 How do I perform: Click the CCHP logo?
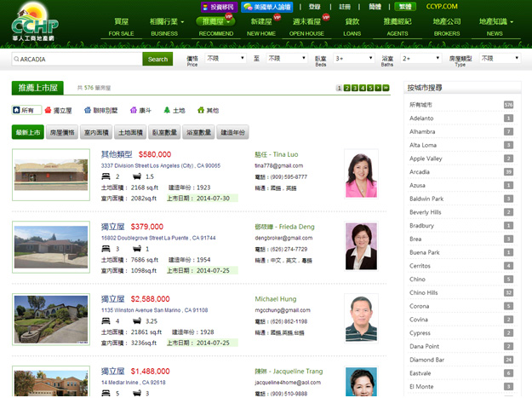[35, 22]
